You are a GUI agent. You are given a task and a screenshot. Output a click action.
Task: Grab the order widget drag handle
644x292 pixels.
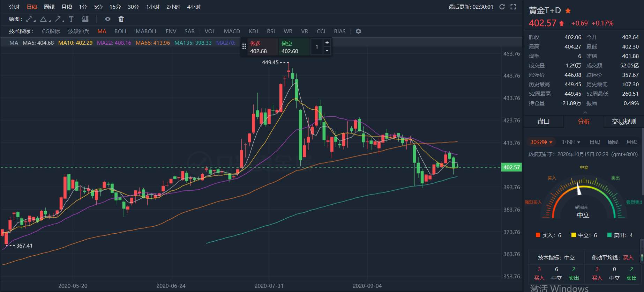coord(244,46)
